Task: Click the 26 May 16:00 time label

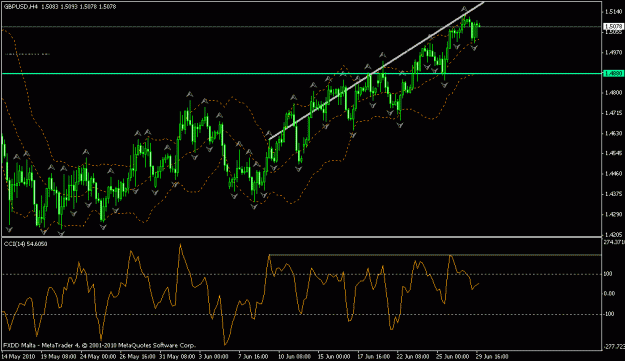Action: pos(137,356)
